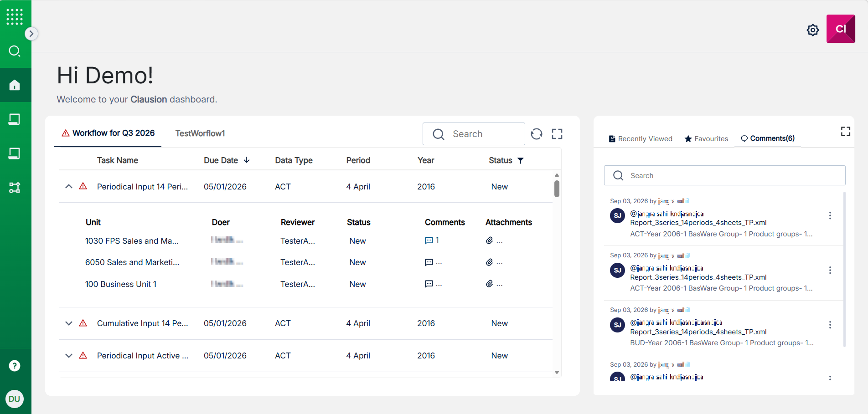Open the apps grid menu icon

pos(15,17)
